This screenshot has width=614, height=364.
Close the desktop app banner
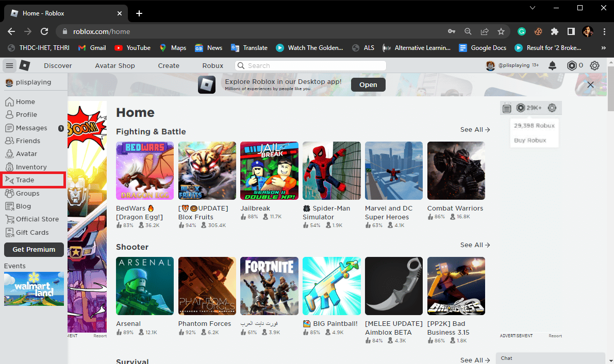590,85
